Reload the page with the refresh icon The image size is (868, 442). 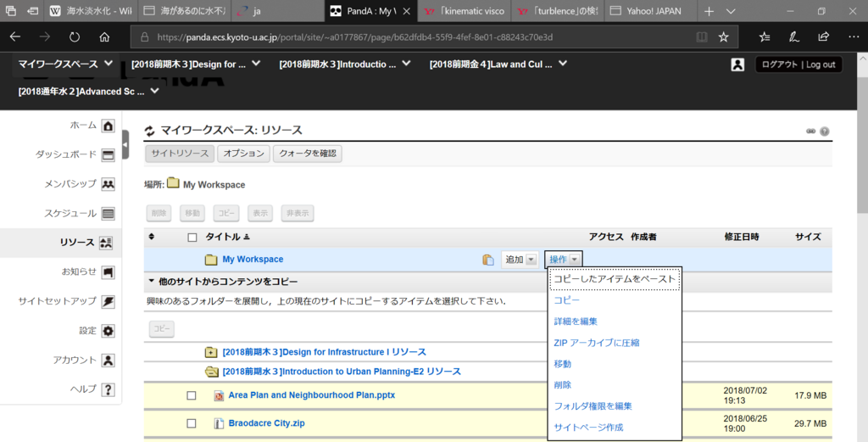(x=75, y=37)
